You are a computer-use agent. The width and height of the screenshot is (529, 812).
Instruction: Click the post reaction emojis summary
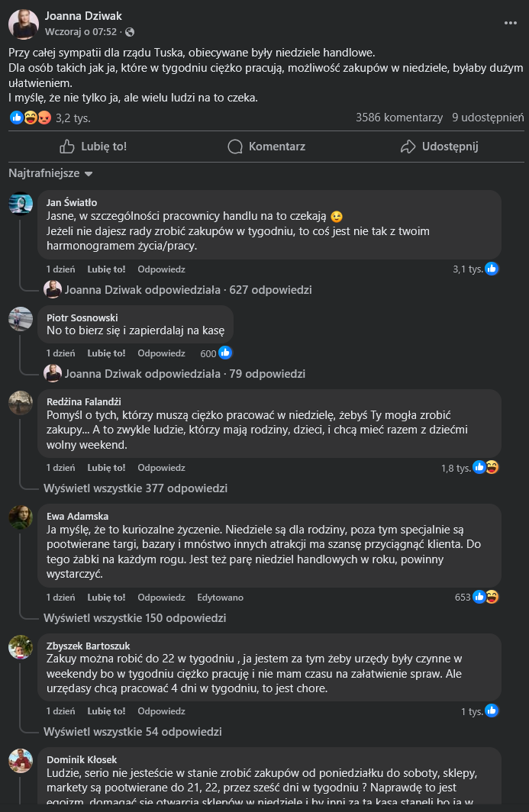30,118
